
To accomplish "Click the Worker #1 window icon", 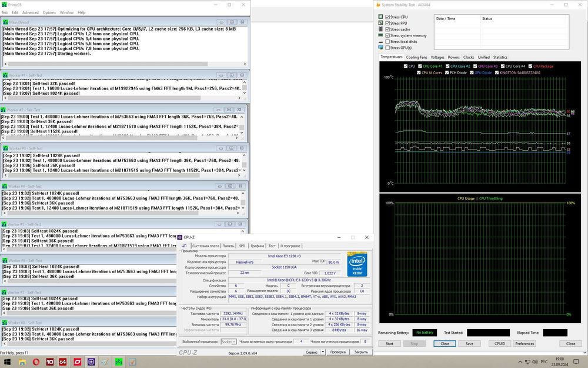I will (5, 75).
